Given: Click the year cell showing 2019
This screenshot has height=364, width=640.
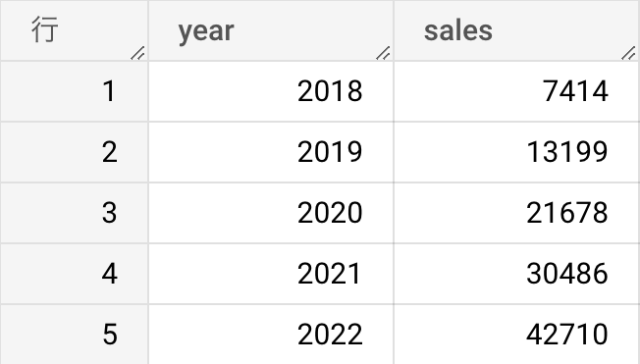Looking at the screenshot, I should (x=271, y=152).
